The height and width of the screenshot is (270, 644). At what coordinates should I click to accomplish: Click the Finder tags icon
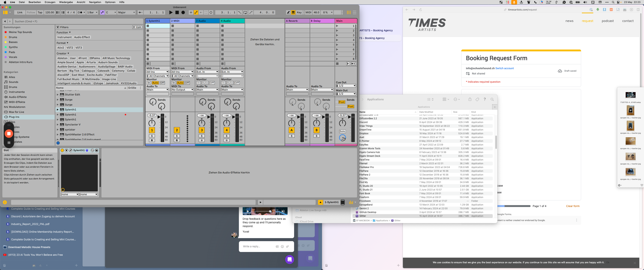[477, 99]
